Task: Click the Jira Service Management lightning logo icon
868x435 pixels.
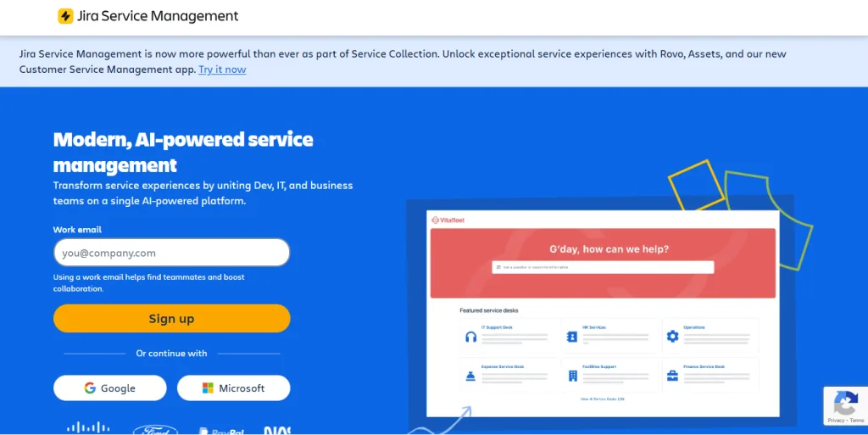Action: (x=65, y=16)
